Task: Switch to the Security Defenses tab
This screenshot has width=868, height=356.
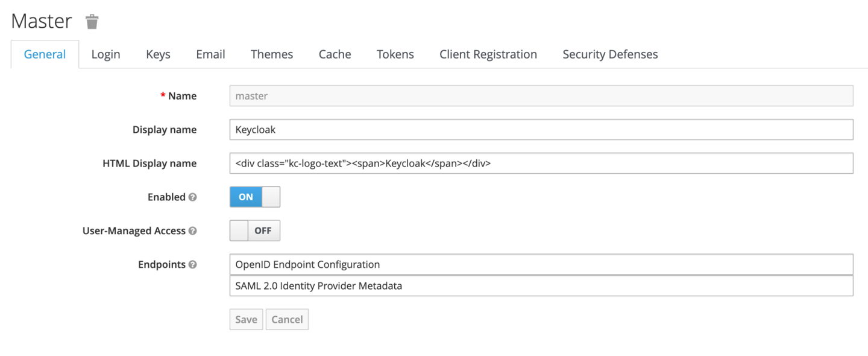Action: (x=609, y=54)
